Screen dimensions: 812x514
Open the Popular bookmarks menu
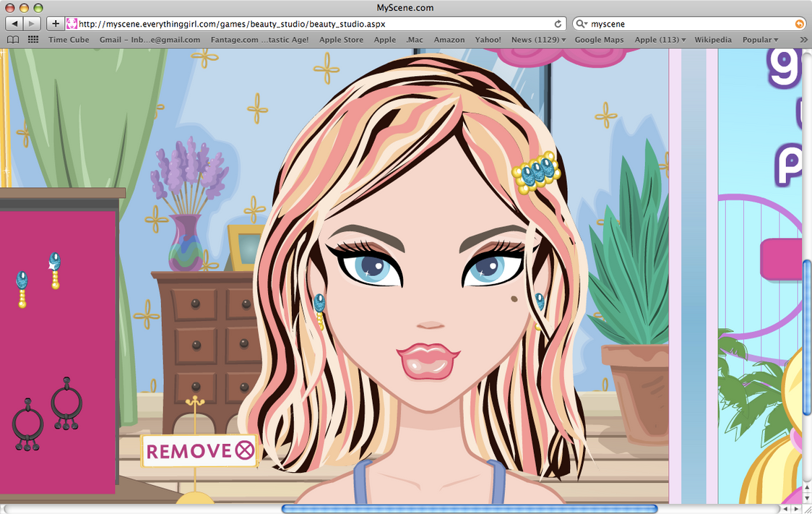tap(759, 40)
